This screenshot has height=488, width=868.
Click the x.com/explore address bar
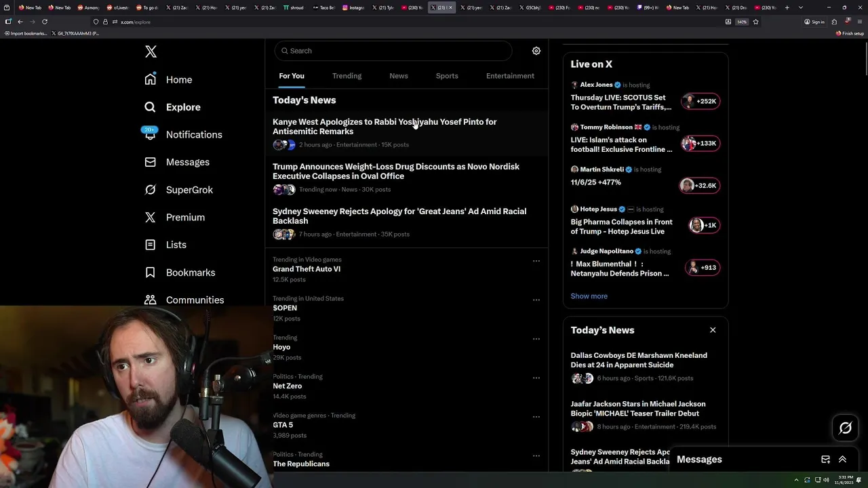tap(407, 22)
